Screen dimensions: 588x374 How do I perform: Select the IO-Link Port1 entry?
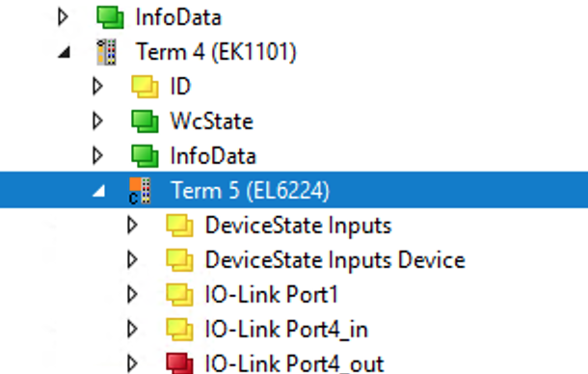pos(272,294)
